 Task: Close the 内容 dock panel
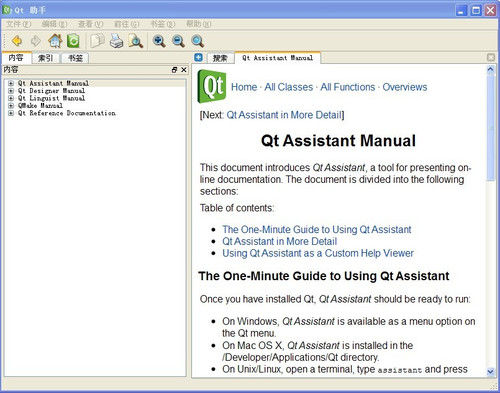coord(184,70)
